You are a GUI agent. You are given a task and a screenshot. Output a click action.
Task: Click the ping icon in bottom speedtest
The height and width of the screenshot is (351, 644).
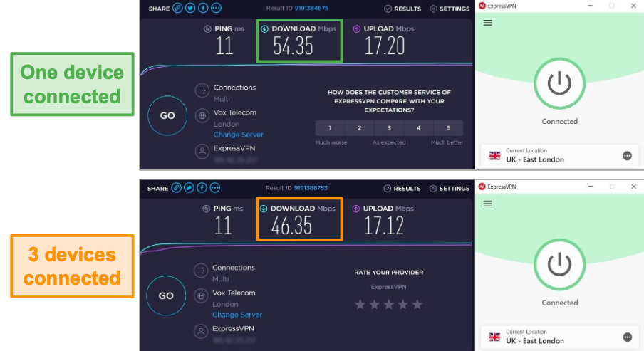206,209
